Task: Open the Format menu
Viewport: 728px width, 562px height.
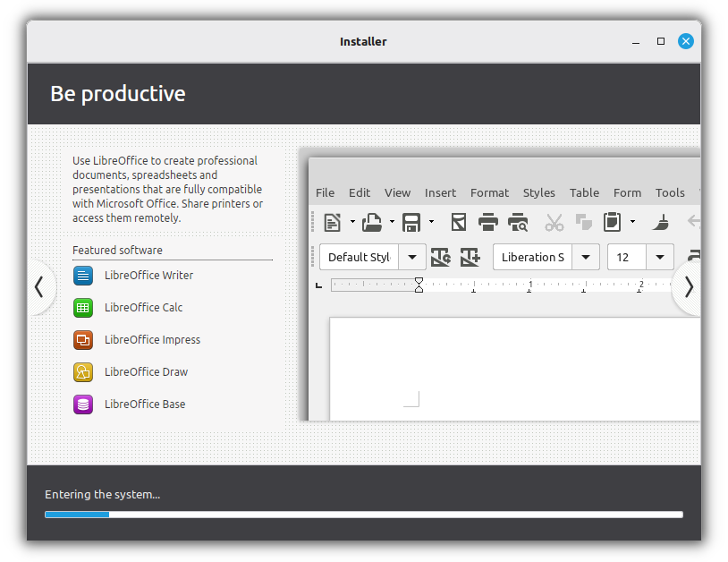Action: coord(489,192)
